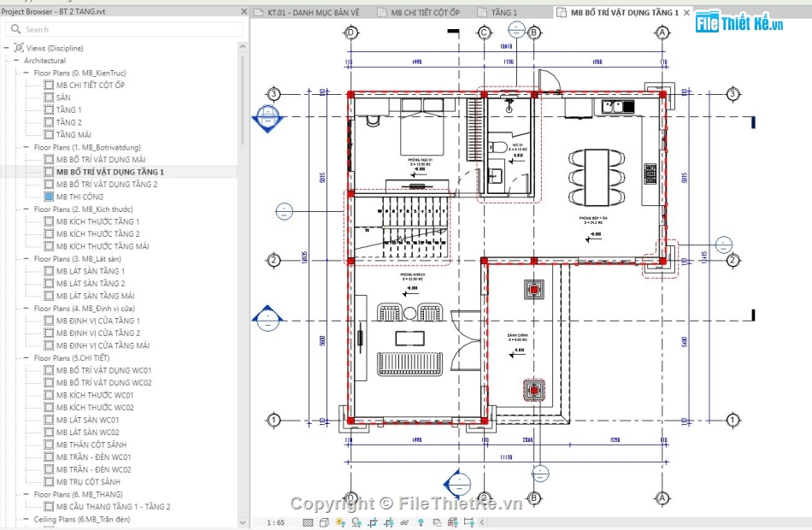Collapse the Architectural node
This screenshot has width=812, height=530.
16,60
